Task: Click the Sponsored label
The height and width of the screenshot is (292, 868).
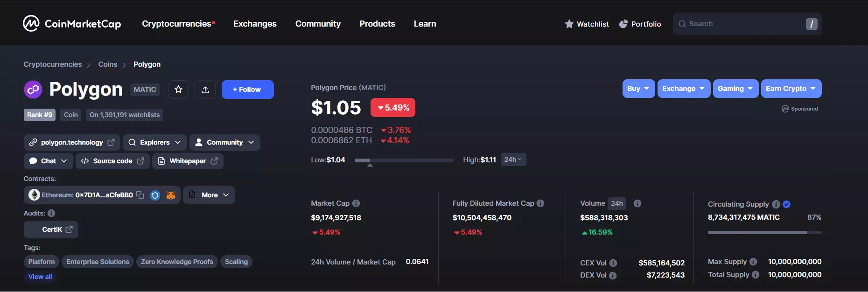Action: tap(800, 109)
